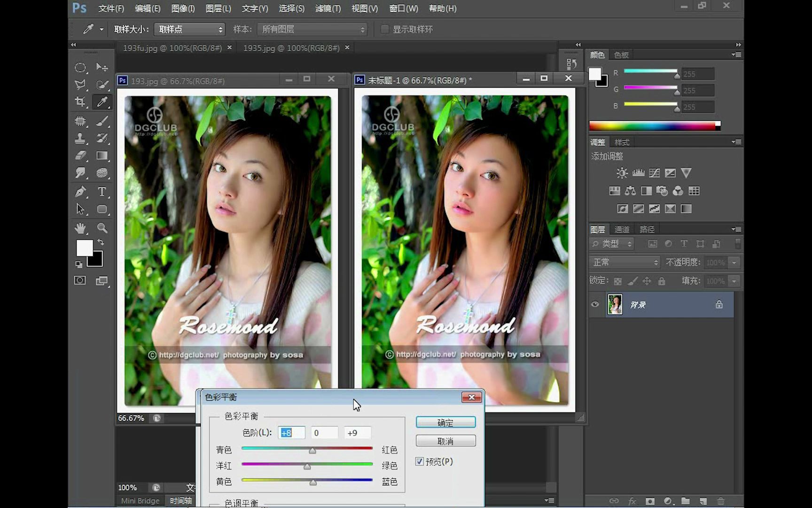This screenshot has height=508, width=812.
Task: Select the Move tool
Action: (102, 68)
